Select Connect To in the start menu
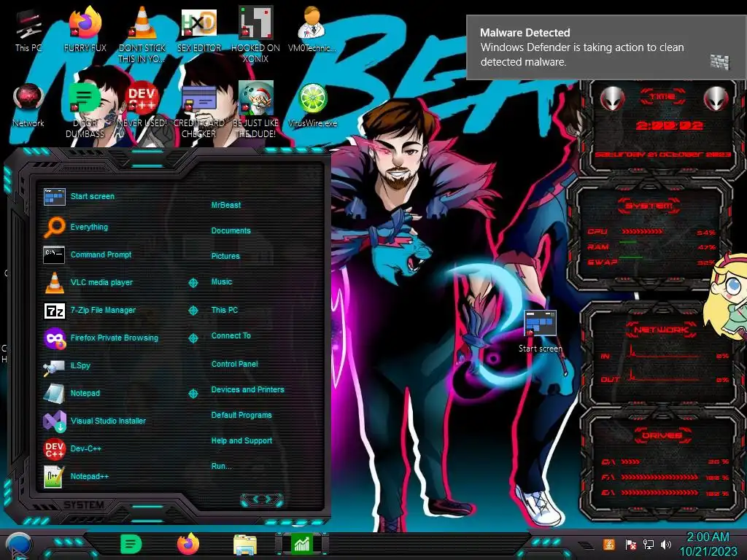Screen dimensions: 747x560 [231, 335]
